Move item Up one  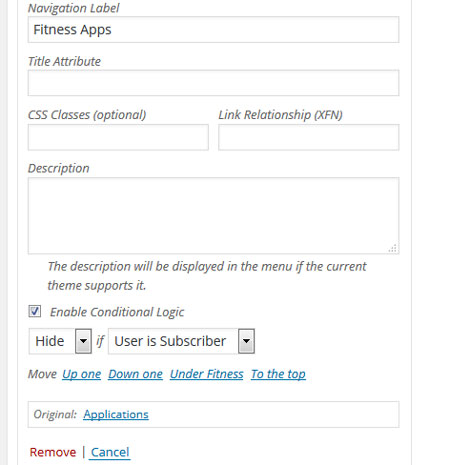click(81, 374)
